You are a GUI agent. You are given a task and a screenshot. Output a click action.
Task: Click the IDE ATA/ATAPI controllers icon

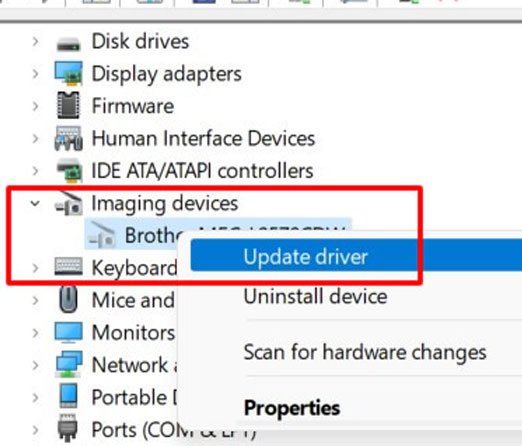pos(69,170)
